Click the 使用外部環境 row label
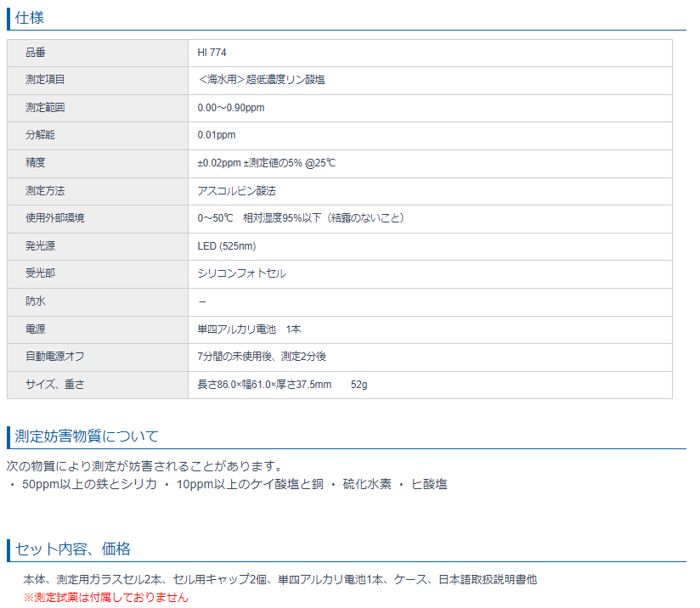Screen dimensions: 700x608 point(55,218)
